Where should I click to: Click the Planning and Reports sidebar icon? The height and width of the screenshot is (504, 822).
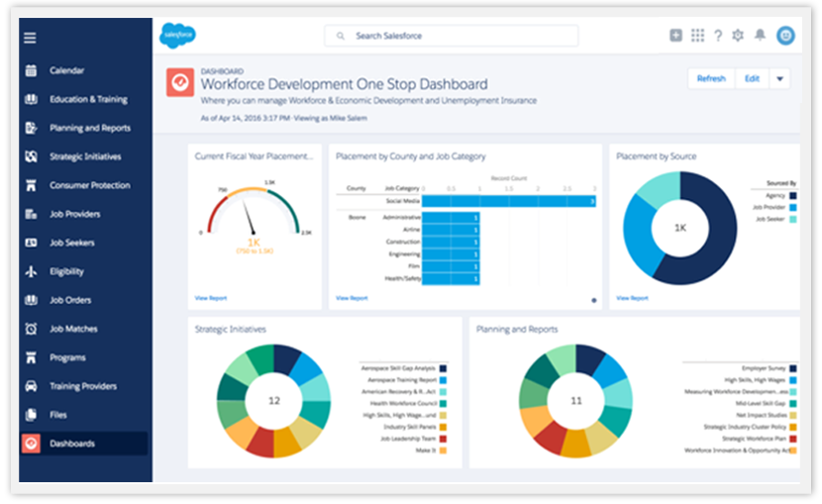pos(31,128)
